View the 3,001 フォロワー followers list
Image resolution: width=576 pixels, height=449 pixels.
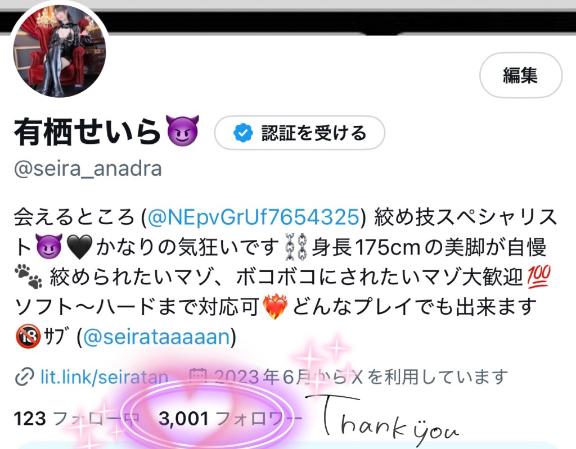pyautogui.click(x=230, y=419)
